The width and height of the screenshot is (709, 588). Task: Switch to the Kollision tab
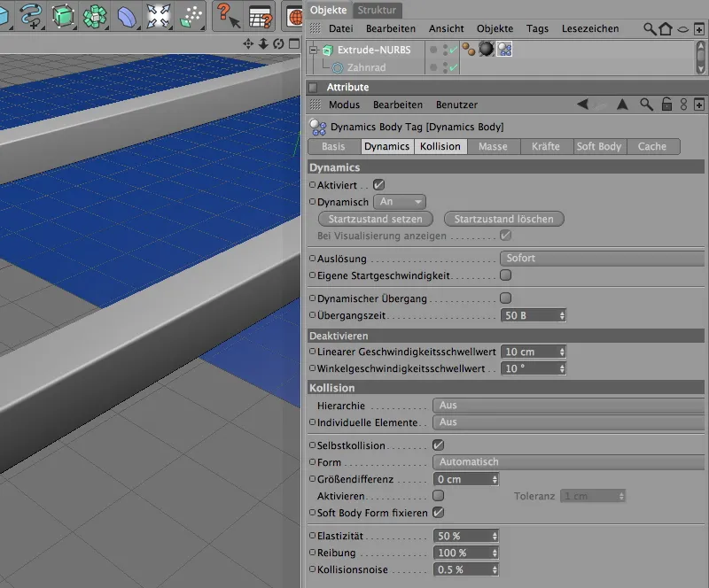point(440,146)
